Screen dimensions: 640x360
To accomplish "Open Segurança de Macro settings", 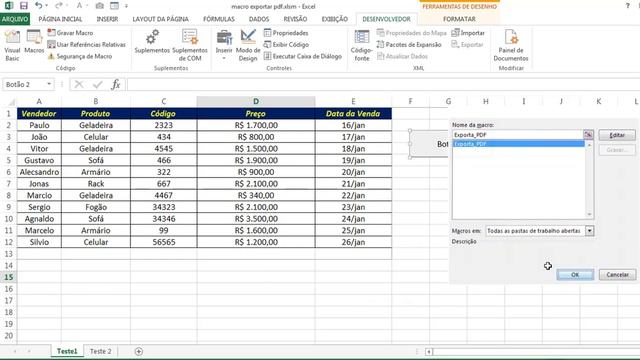I will [x=80, y=56].
